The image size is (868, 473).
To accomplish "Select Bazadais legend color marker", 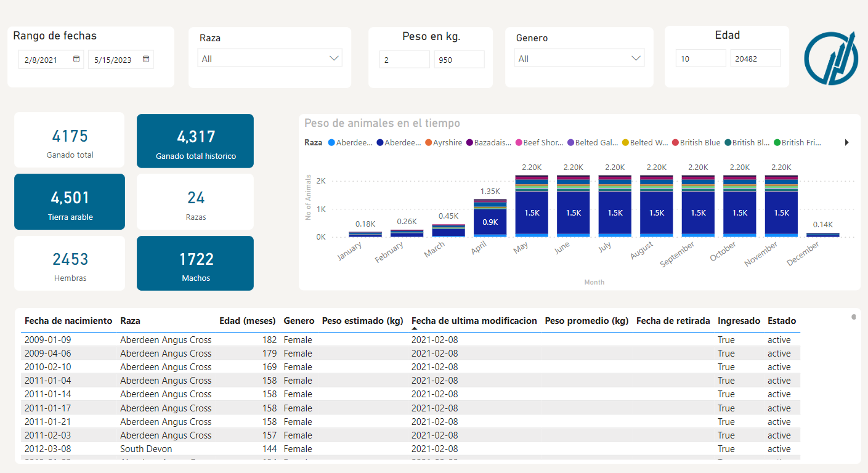I will (x=469, y=142).
